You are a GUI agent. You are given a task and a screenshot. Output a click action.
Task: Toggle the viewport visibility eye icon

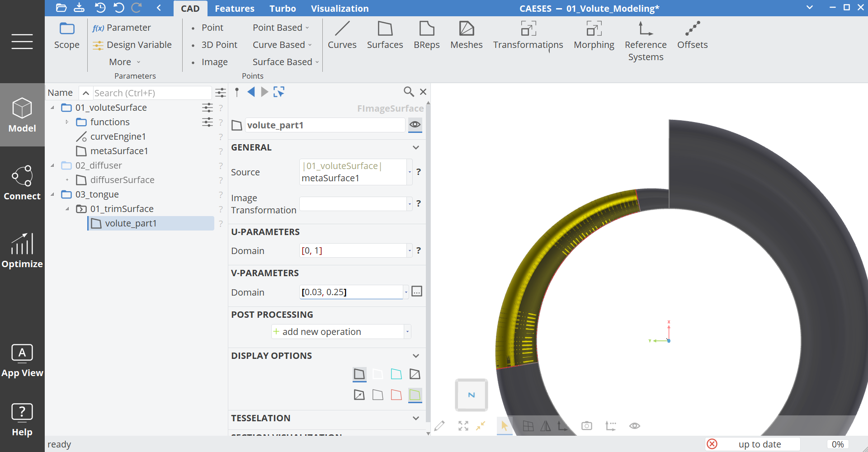click(x=635, y=426)
